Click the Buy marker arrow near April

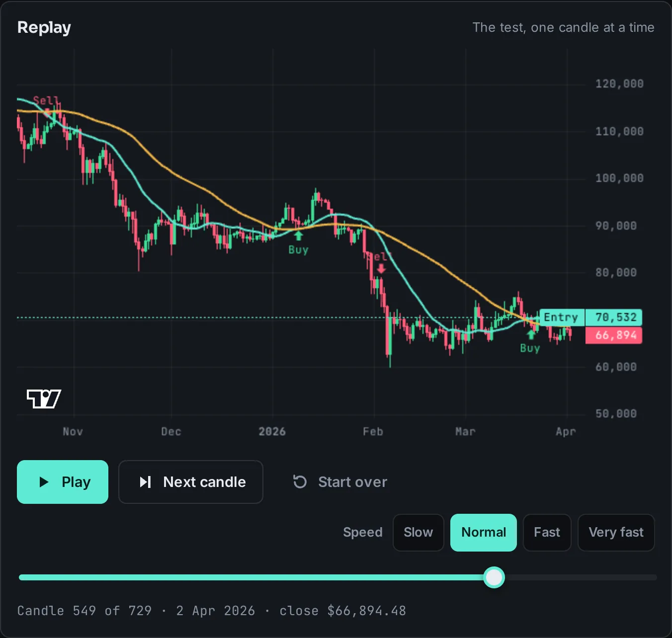[x=531, y=334]
